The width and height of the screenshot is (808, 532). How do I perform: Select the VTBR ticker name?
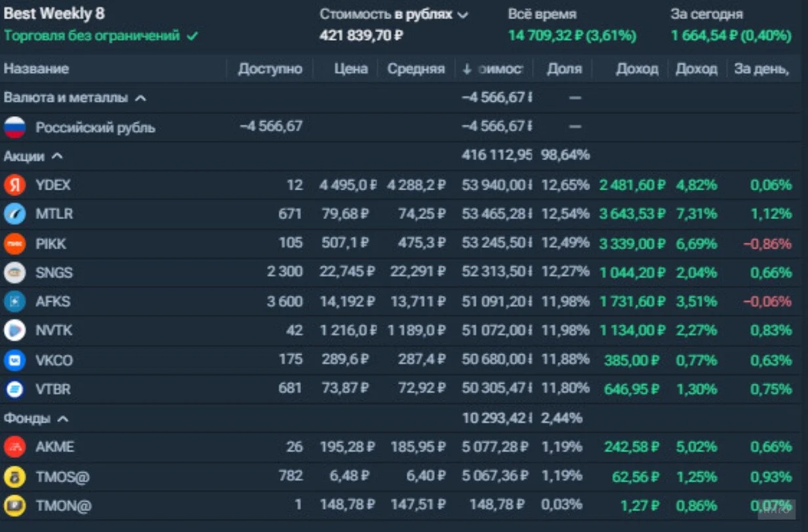click(x=53, y=389)
